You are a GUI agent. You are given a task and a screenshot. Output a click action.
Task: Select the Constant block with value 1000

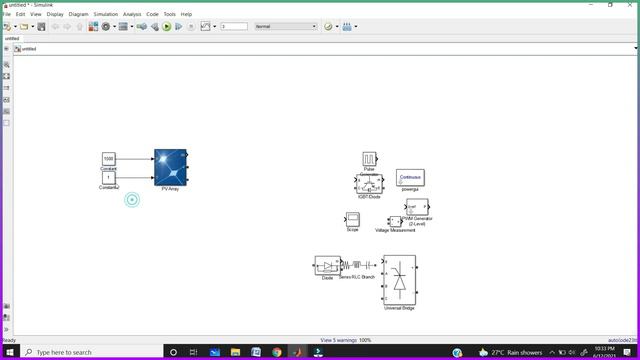(x=109, y=159)
